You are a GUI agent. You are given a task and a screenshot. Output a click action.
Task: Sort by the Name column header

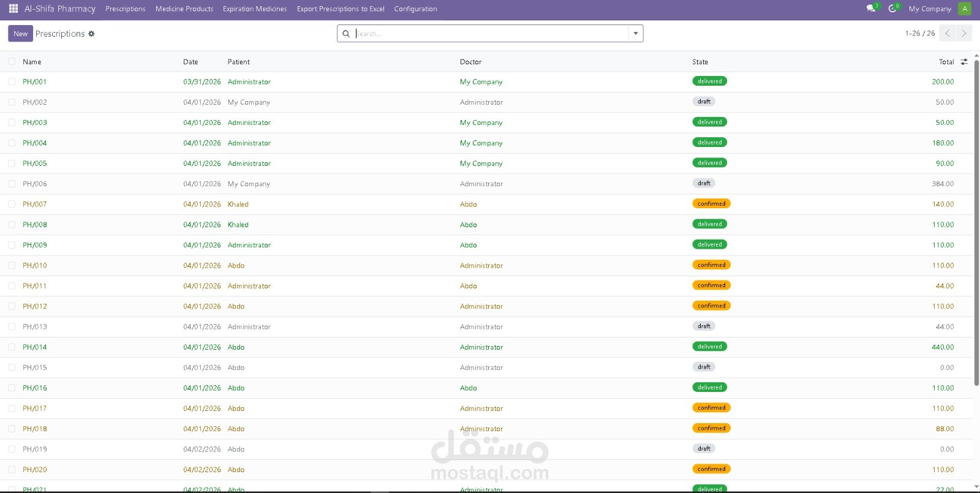pyautogui.click(x=32, y=62)
